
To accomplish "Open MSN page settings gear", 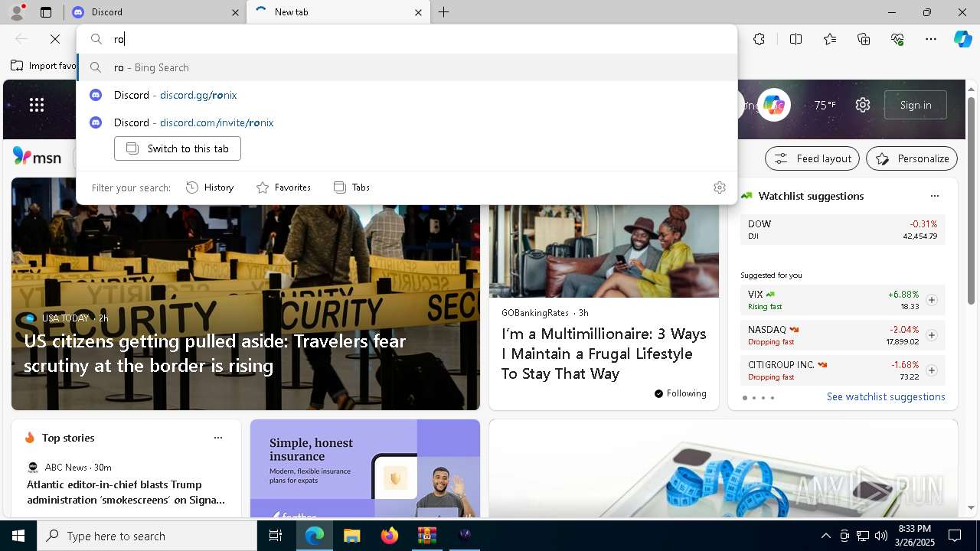I will pyautogui.click(x=863, y=105).
